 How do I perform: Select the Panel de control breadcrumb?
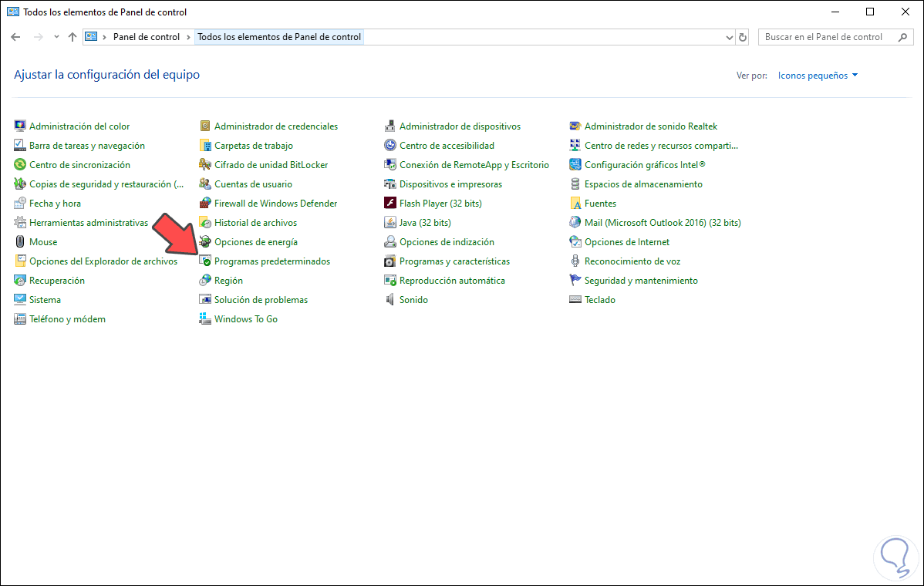(x=146, y=37)
